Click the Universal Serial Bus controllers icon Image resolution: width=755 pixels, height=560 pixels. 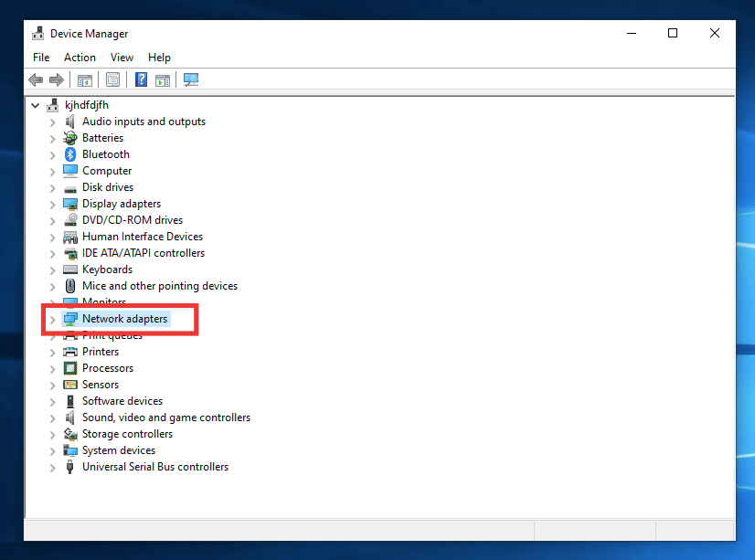(69, 467)
